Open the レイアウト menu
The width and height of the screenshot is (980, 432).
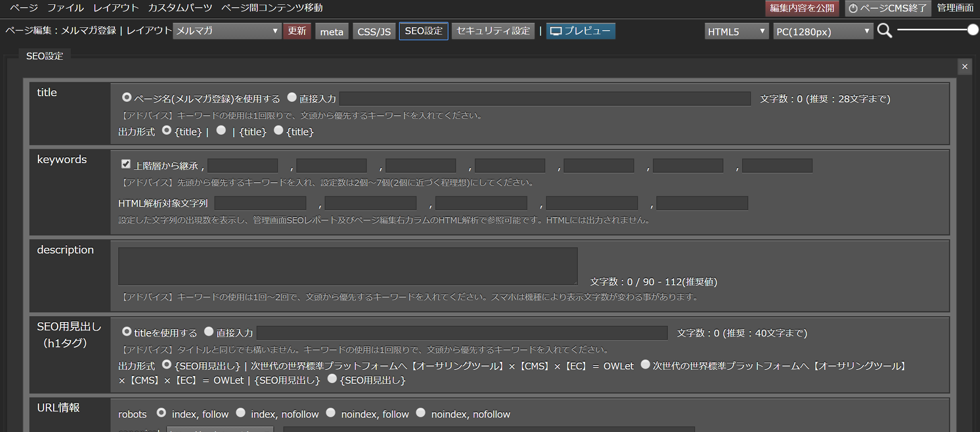pos(116,8)
